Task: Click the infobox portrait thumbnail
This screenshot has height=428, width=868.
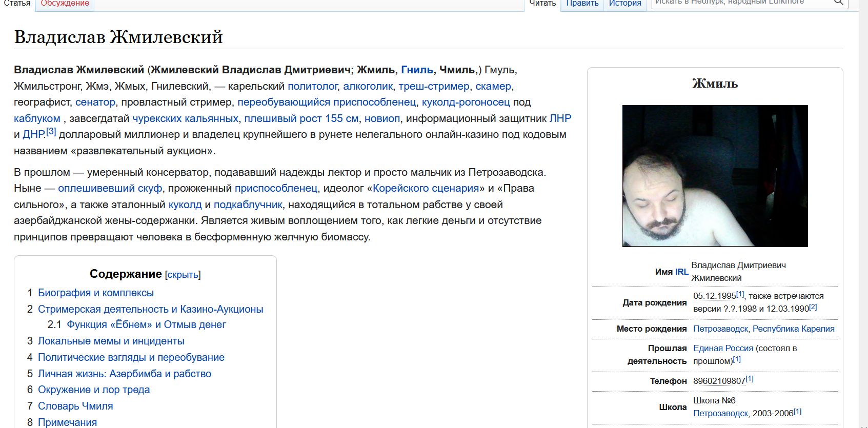Action: (715, 176)
